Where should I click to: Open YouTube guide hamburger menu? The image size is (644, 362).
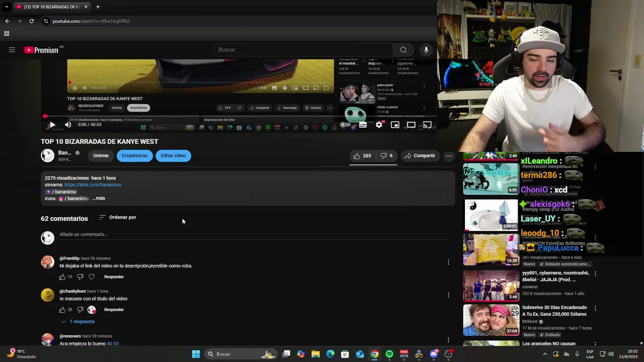point(12,50)
